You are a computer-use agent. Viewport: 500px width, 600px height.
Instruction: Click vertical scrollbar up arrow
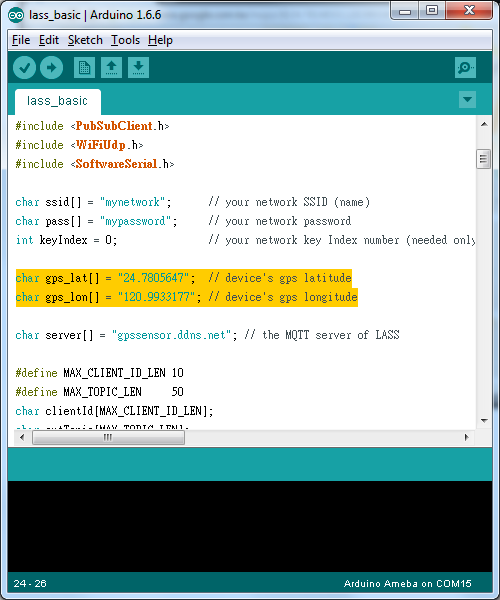click(484, 124)
